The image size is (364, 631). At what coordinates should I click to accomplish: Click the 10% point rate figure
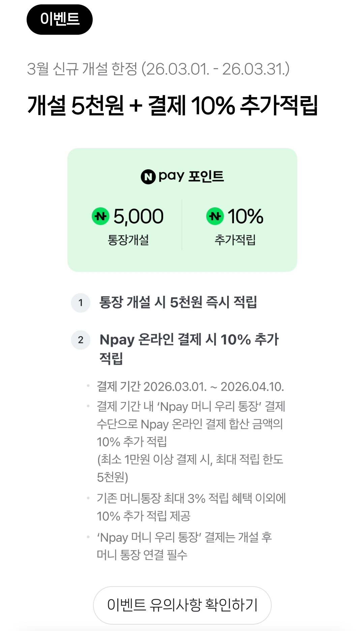[x=245, y=216]
